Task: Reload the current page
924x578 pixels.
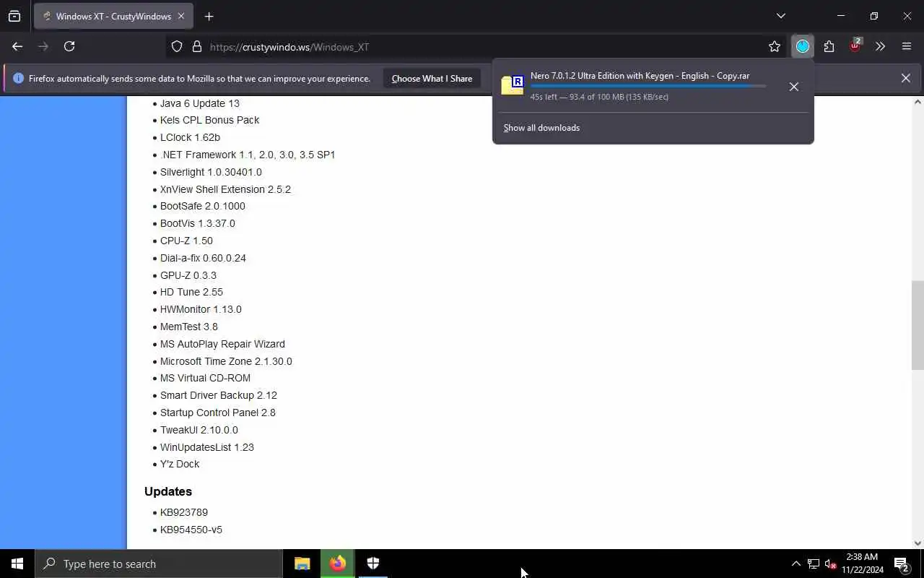Action: click(69, 46)
